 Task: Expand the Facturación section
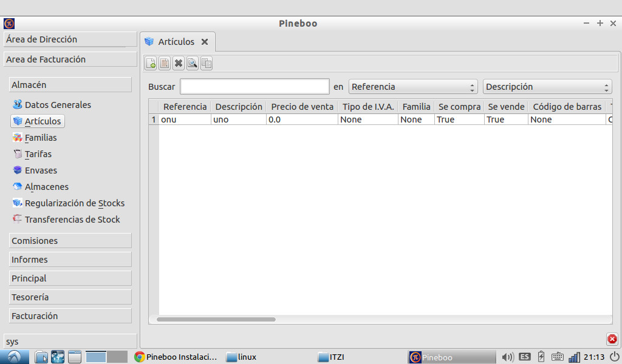click(70, 316)
